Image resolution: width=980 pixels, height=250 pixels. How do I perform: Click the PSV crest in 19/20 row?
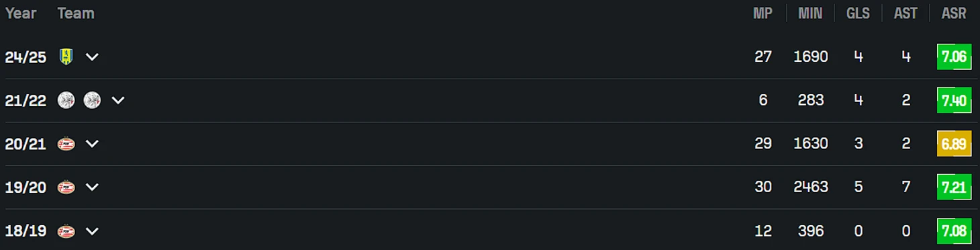coord(66,187)
